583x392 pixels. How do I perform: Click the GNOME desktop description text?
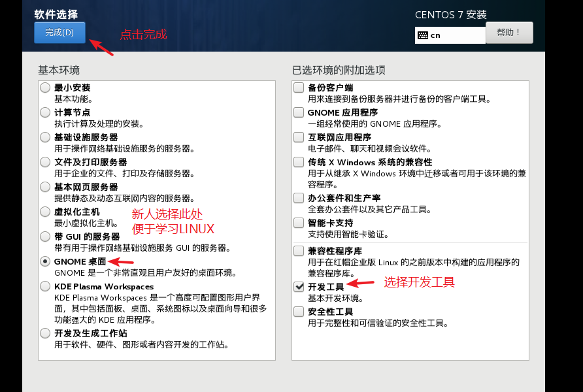pos(146,273)
